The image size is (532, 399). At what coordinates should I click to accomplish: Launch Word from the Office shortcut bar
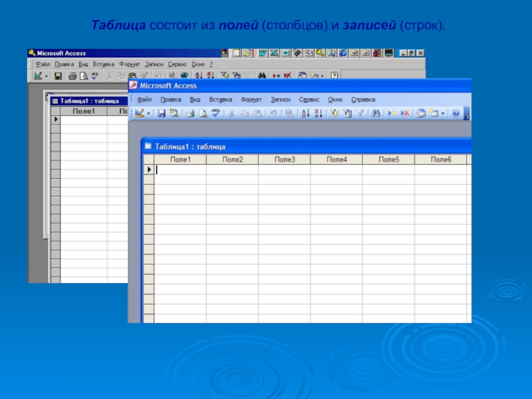[262, 53]
